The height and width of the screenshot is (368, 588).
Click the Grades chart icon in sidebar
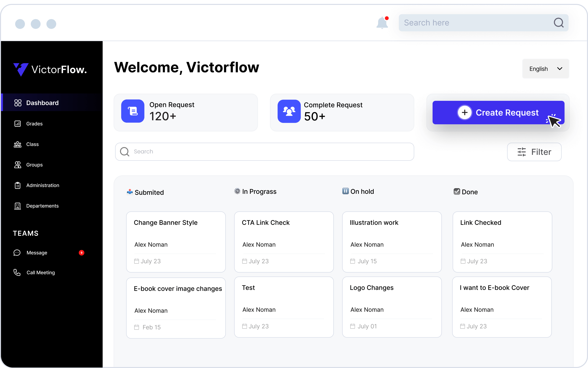tap(18, 124)
